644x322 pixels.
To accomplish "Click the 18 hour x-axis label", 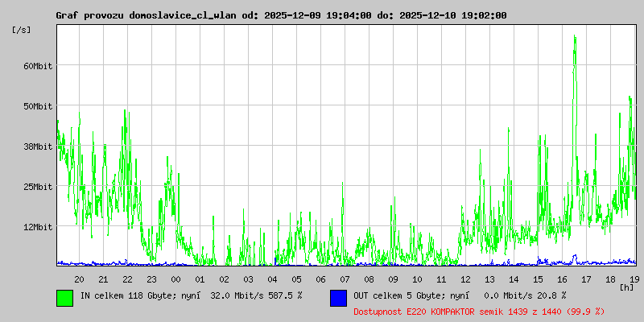I will [x=611, y=279].
